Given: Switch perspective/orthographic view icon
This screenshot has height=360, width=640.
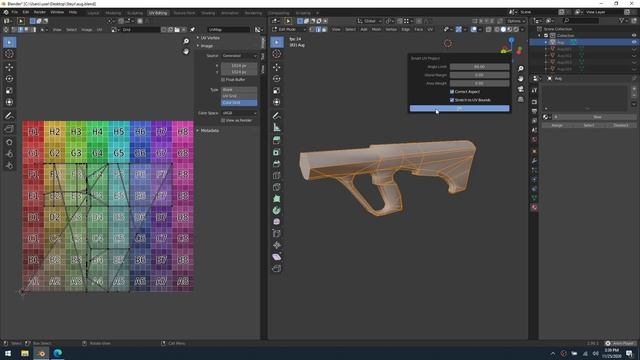Looking at the screenshot, I should [x=520, y=99].
